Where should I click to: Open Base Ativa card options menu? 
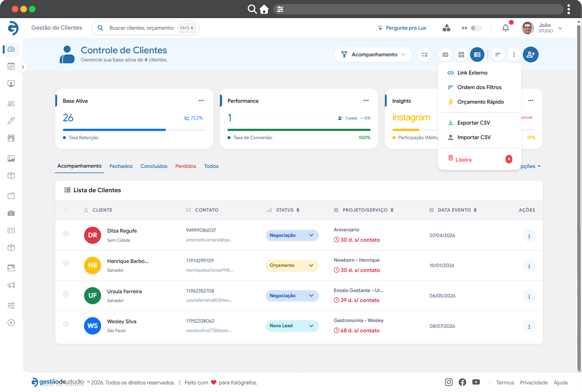click(201, 100)
